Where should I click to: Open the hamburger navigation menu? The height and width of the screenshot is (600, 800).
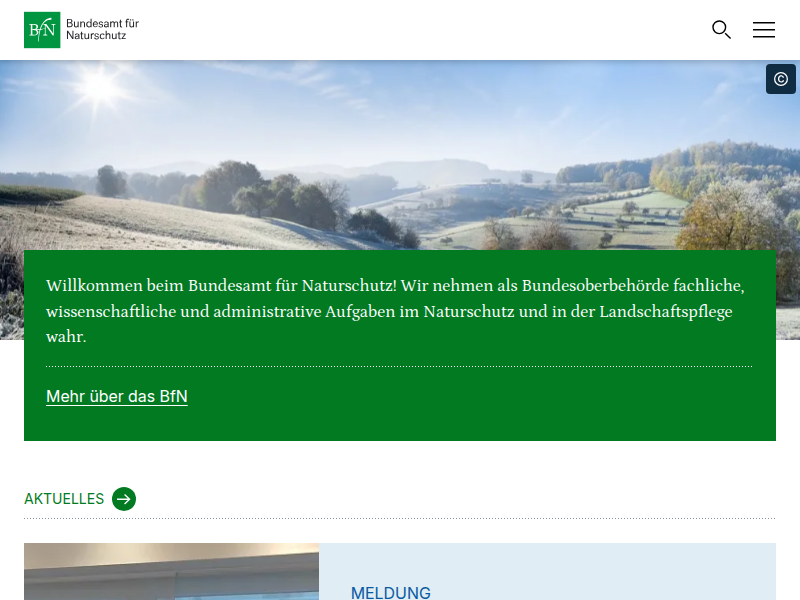pos(764,30)
